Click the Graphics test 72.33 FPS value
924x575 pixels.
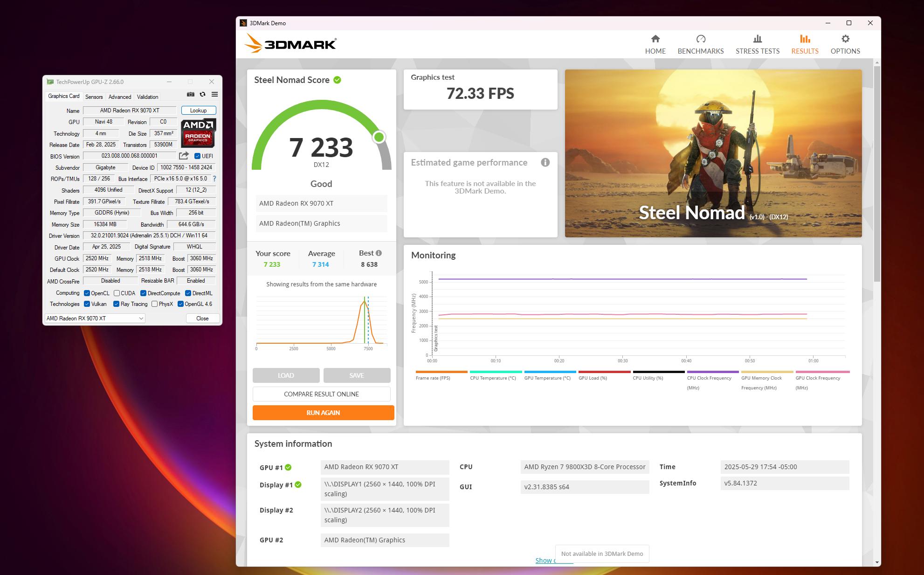(x=480, y=93)
